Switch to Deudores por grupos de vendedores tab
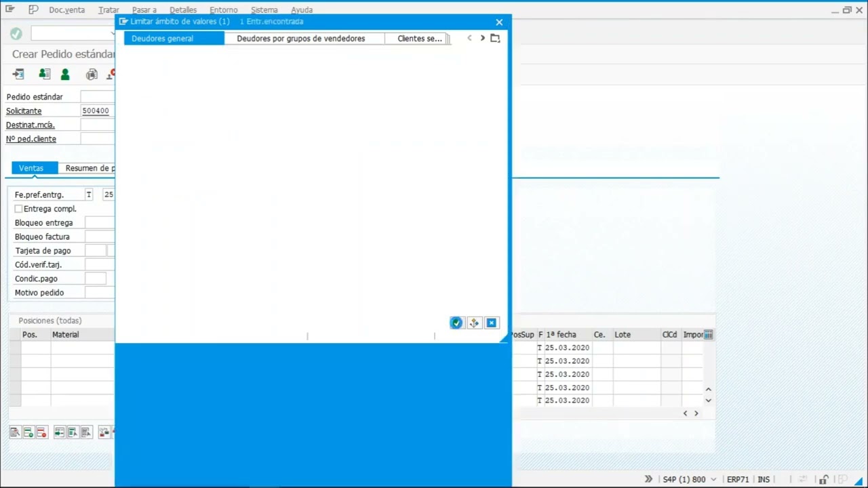This screenshot has height=488, width=868. point(304,39)
